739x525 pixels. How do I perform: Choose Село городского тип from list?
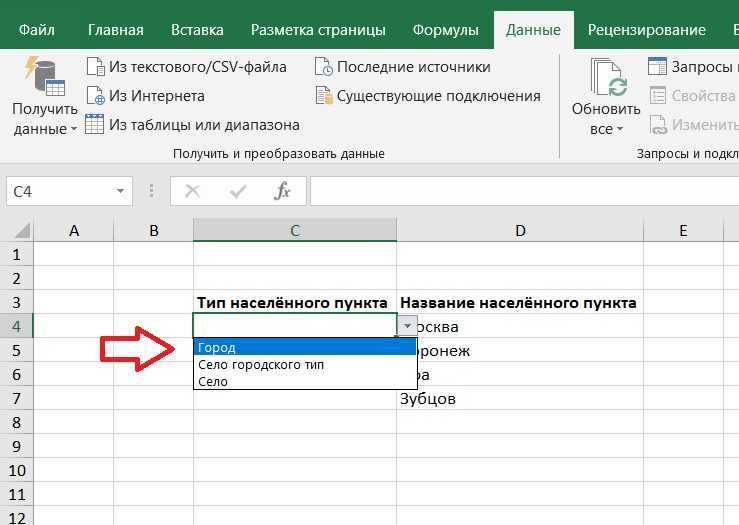click(x=305, y=365)
